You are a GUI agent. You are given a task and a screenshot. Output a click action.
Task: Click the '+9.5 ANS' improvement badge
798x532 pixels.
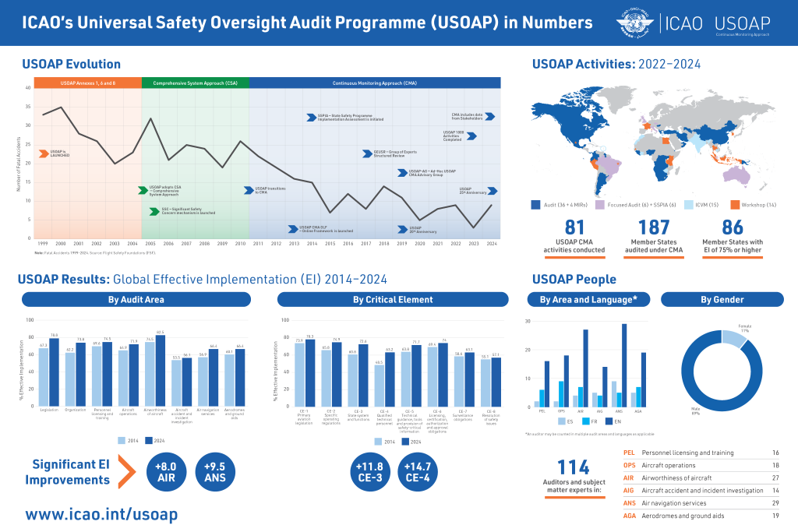pos(215,470)
